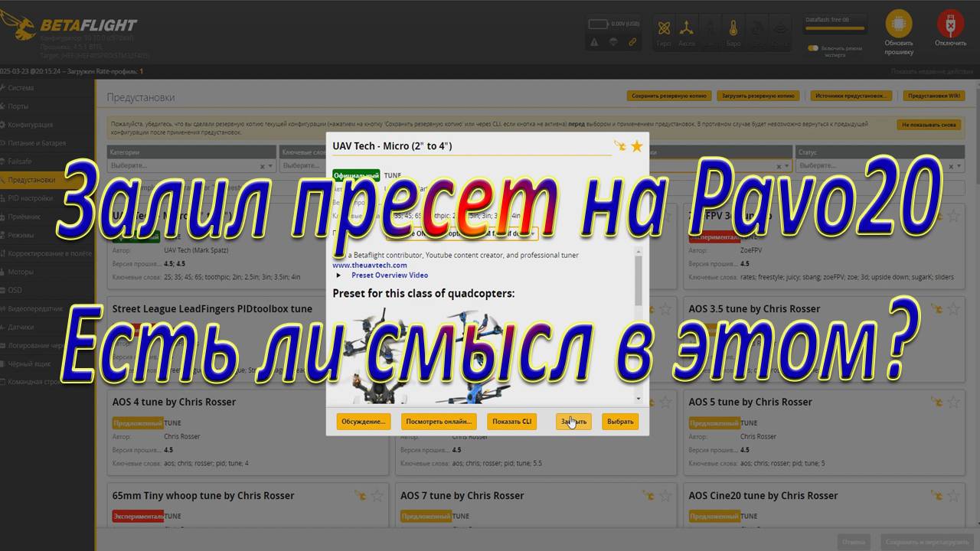
Task: Toggle favorite star in UAV Tech dialog
Action: [x=636, y=145]
